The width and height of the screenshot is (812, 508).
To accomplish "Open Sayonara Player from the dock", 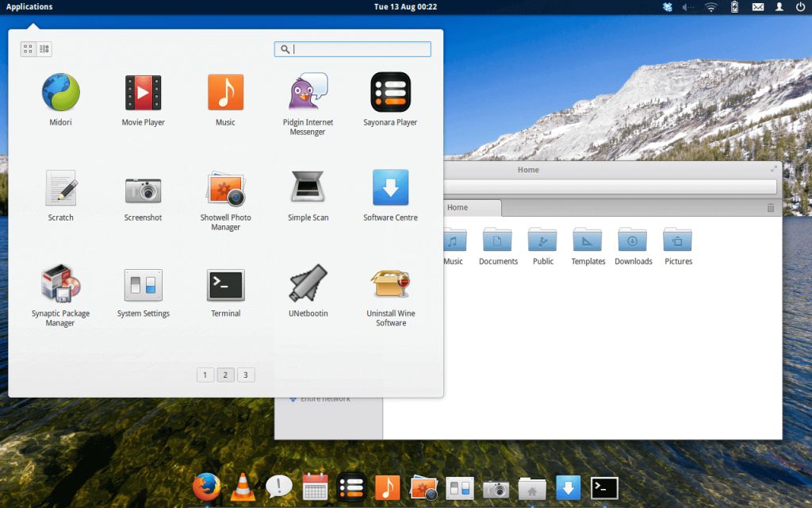I will coord(351,487).
